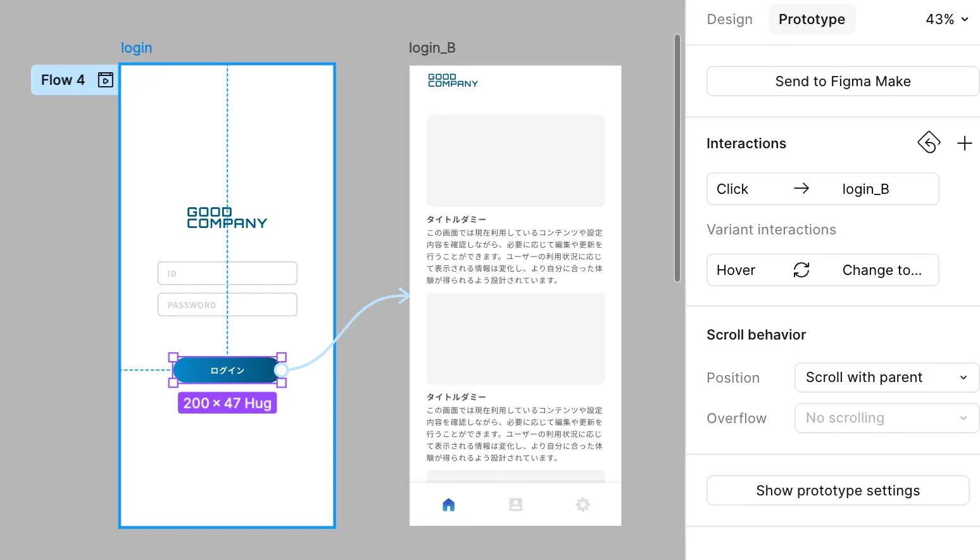980x560 pixels.
Task: Click the Hover change-to swap icon
Action: [801, 270]
